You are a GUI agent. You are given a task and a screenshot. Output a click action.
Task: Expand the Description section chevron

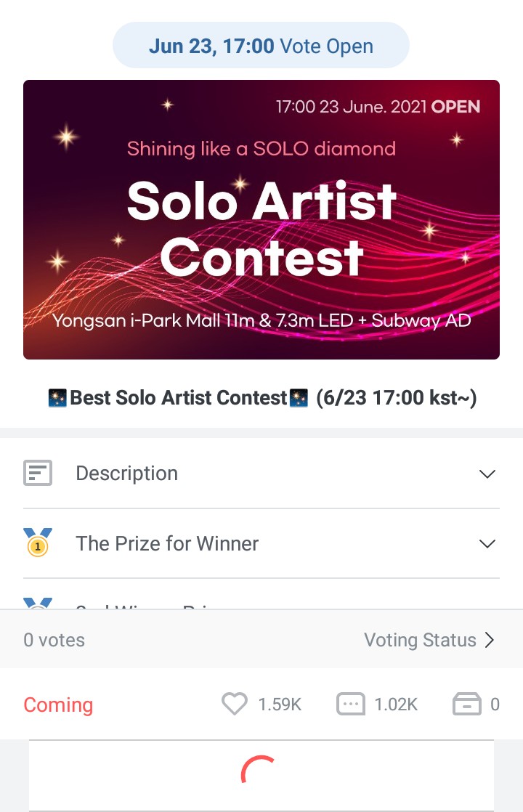coord(487,474)
